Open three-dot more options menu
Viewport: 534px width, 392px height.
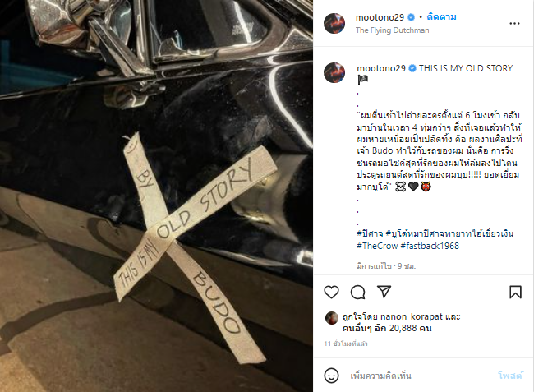coord(514,24)
